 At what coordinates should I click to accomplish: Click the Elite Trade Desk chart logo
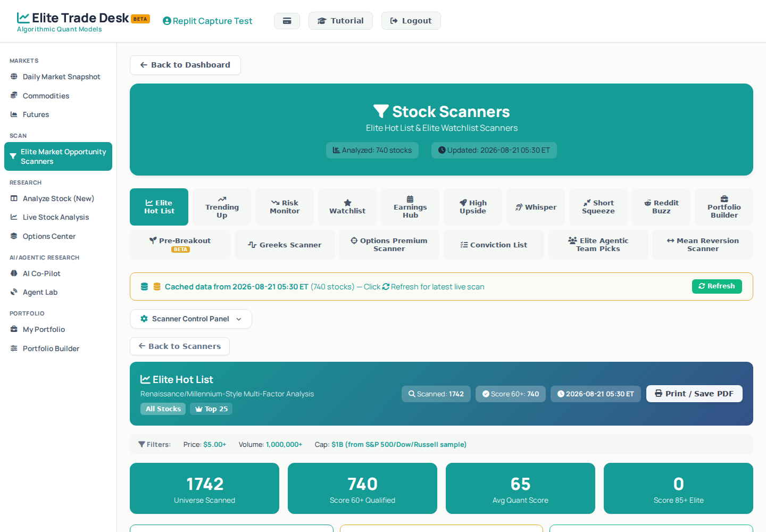23,18
